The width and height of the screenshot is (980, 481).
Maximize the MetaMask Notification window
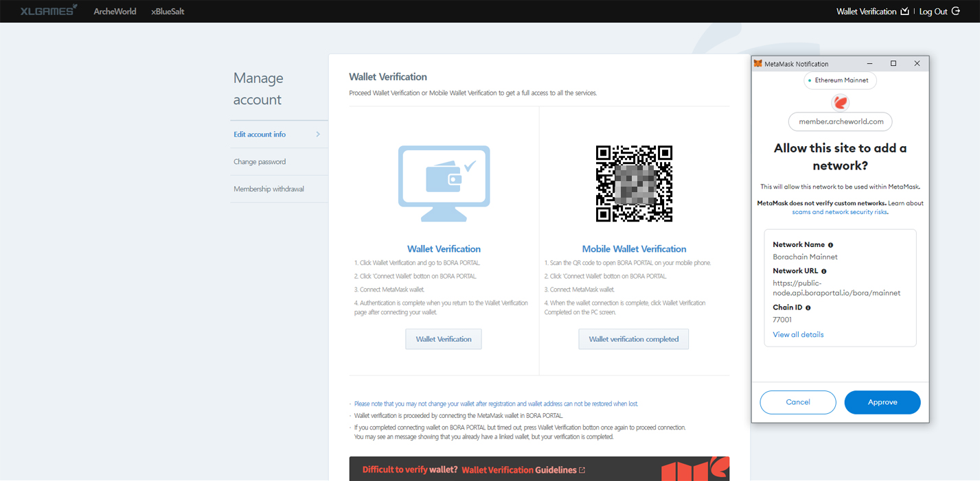893,64
